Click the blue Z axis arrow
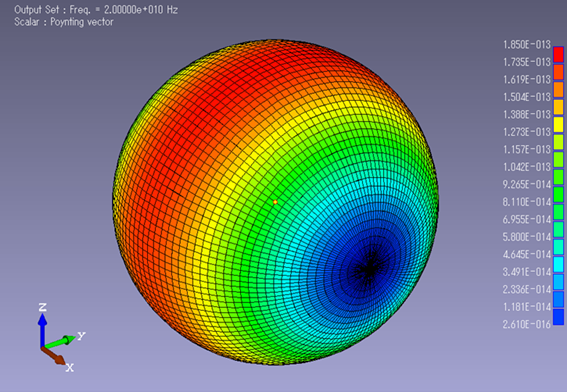 (43, 330)
